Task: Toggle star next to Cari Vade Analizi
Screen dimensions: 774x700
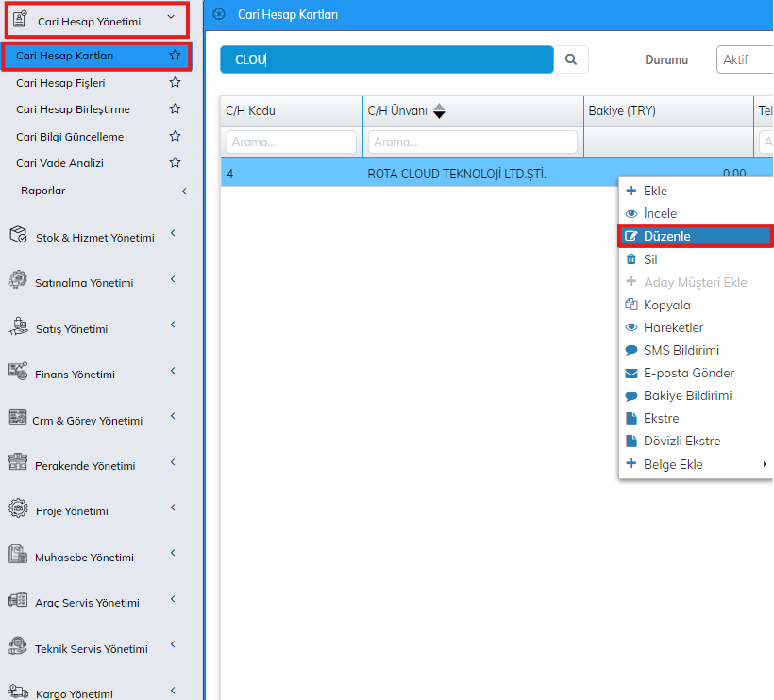Action: [175, 163]
